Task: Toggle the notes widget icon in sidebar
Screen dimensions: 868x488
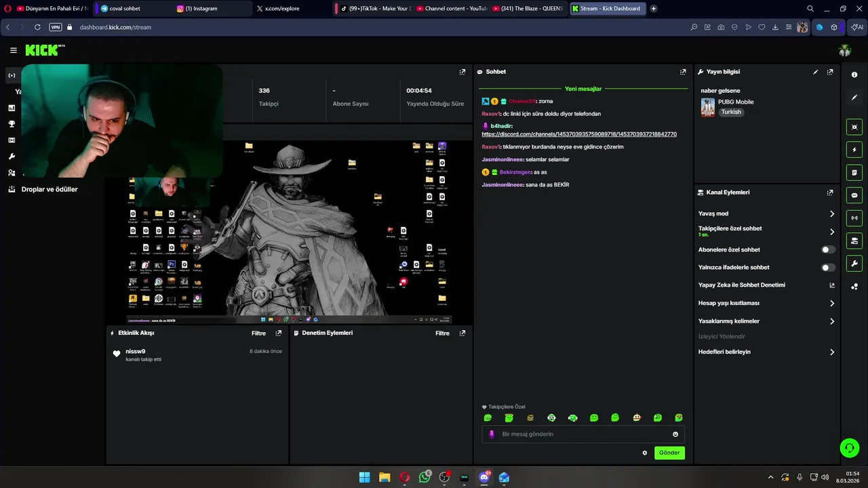Action: pos(854,173)
